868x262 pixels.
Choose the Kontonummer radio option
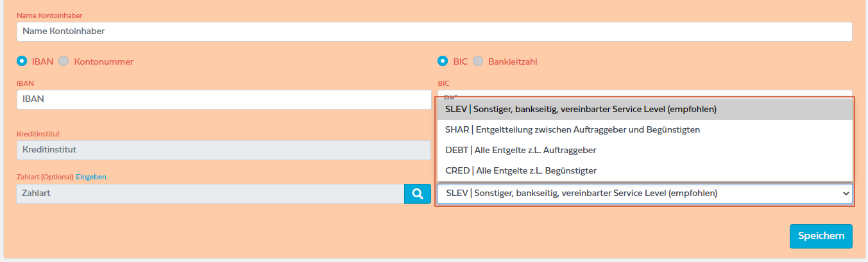coord(64,61)
